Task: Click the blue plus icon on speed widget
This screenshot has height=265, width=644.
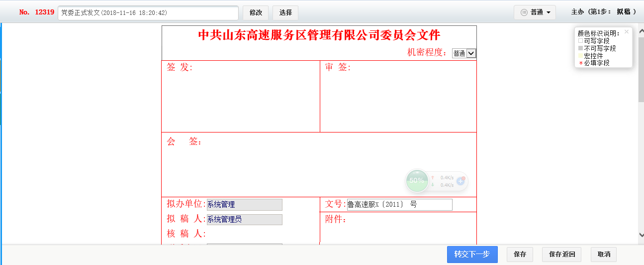Action: [x=460, y=181]
